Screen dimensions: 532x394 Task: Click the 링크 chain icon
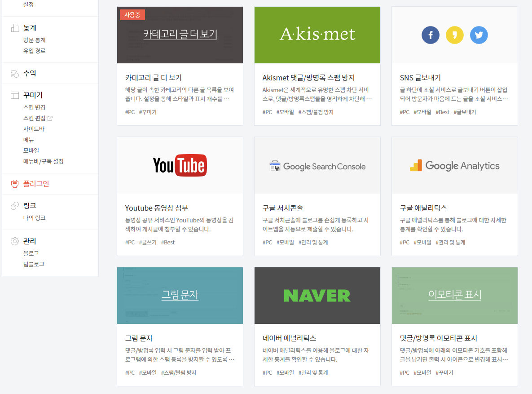[x=14, y=206]
